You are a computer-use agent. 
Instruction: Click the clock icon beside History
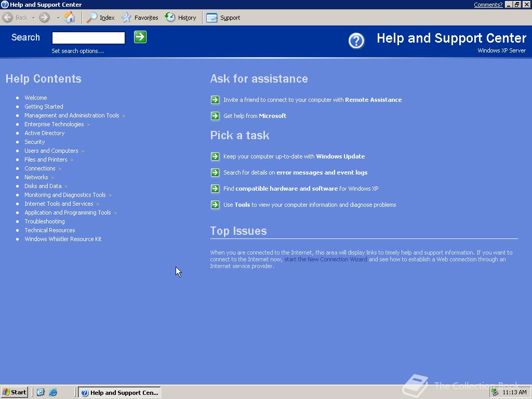[170, 17]
